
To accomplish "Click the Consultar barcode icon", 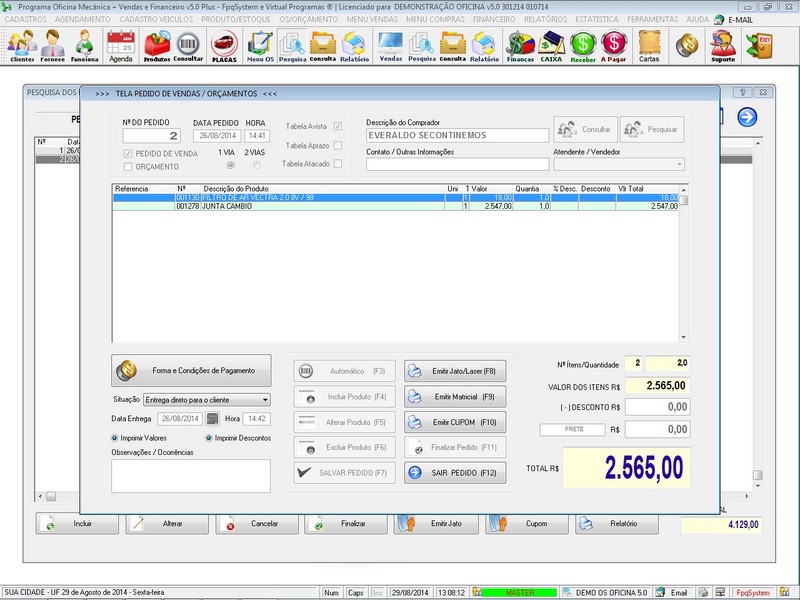I will click(x=188, y=46).
